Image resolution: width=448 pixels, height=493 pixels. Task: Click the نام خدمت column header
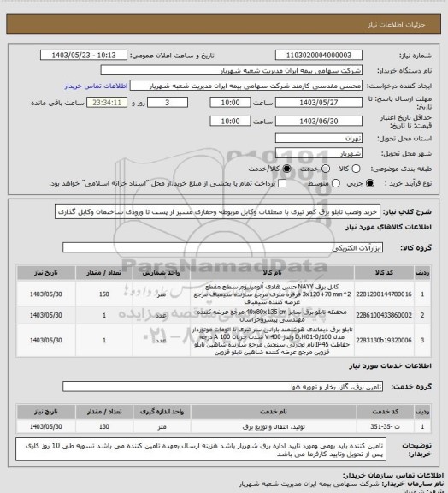pyautogui.click(x=274, y=412)
